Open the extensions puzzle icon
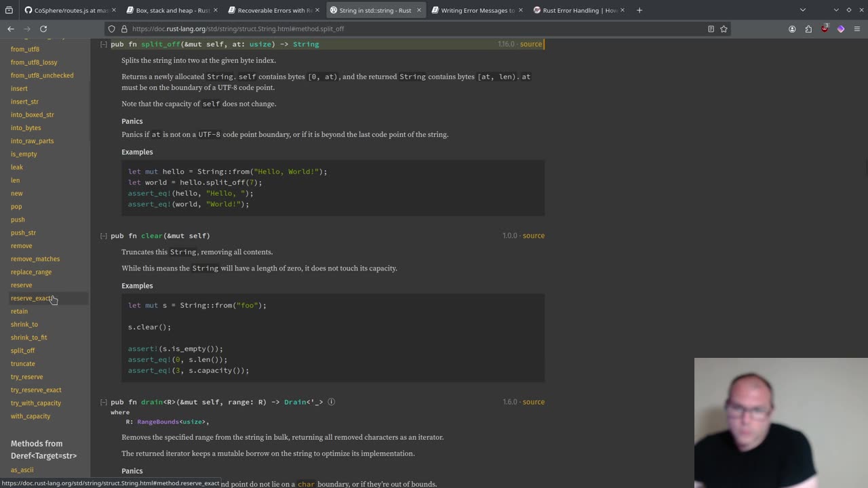 (x=808, y=29)
